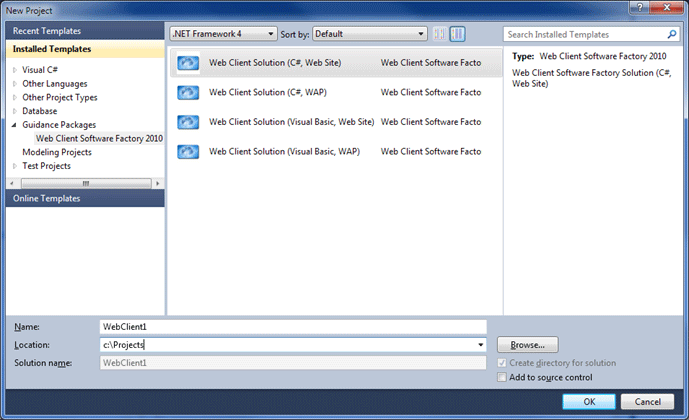Open the Sort by Default dropdown

(x=370, y=34)
